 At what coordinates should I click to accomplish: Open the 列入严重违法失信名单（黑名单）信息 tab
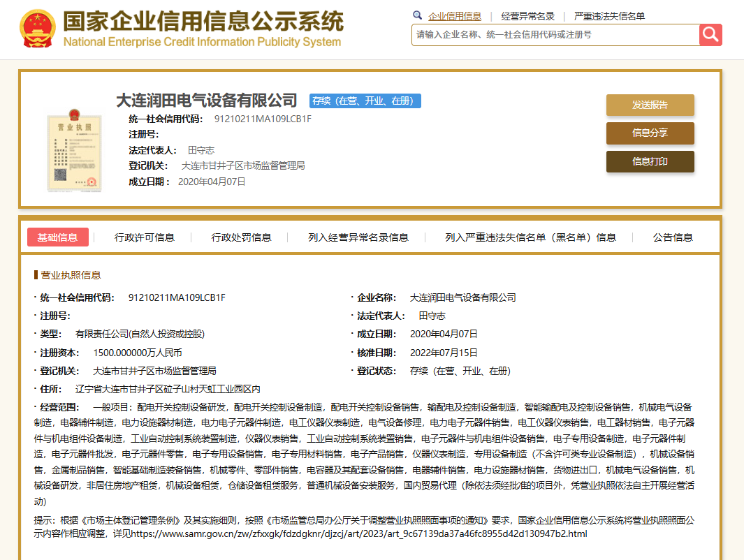pos(530,237)
